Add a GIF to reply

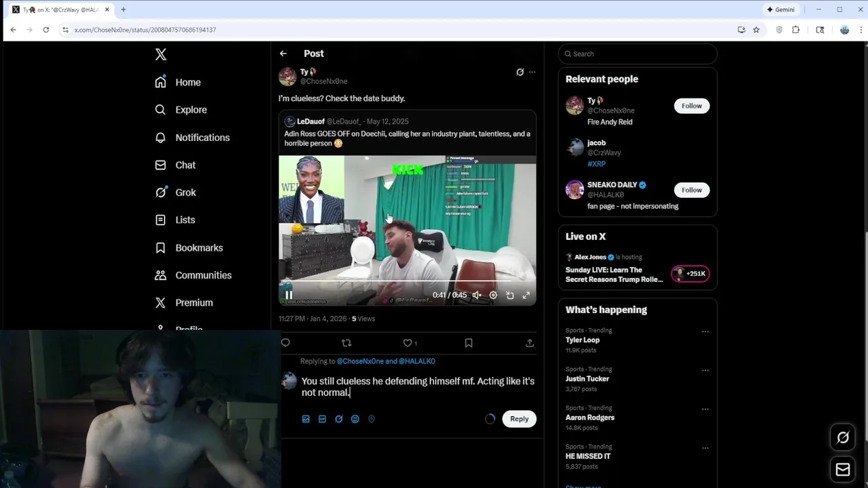[322, 419]
